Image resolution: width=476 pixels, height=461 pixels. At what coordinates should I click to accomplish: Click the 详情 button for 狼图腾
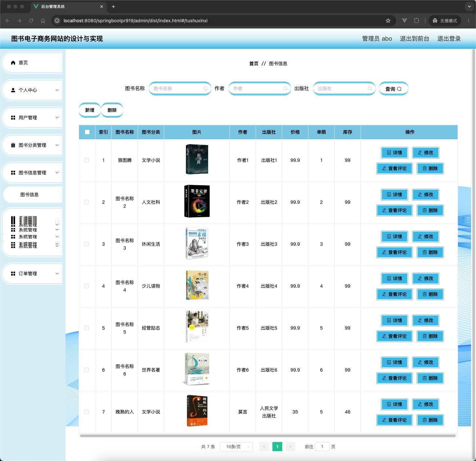(394, 153)
